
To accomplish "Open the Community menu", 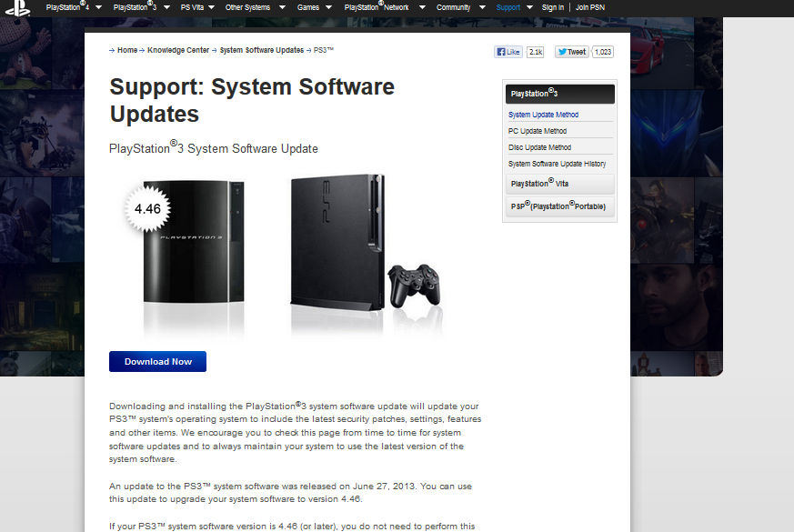I will coord(453,7).
